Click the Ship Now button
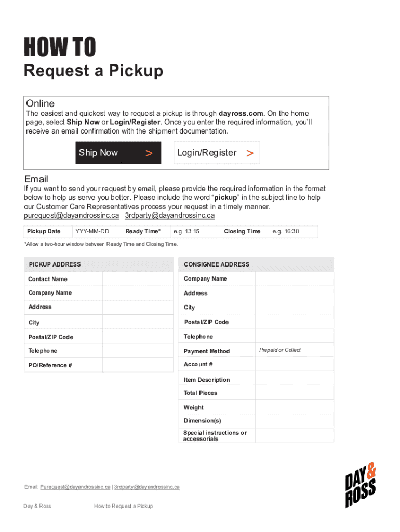 (118, 153)
